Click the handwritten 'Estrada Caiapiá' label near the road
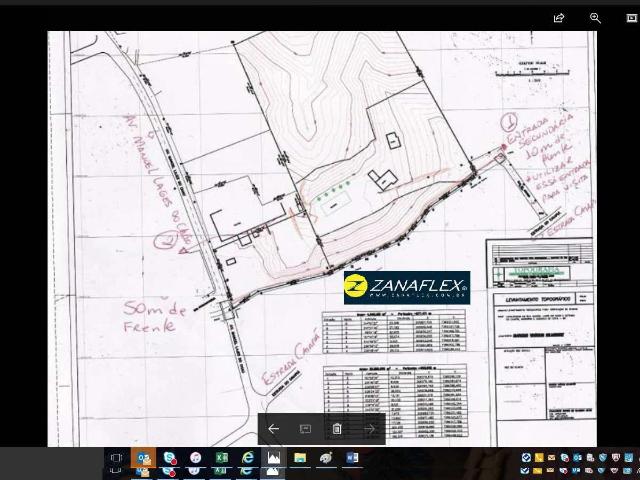 290,356
